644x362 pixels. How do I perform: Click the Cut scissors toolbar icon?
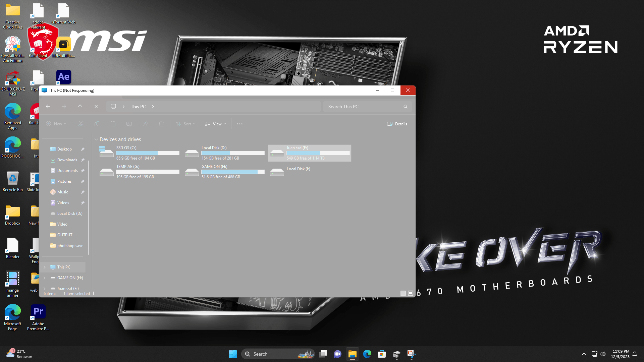pyautogui.click(x=81, y=124)
